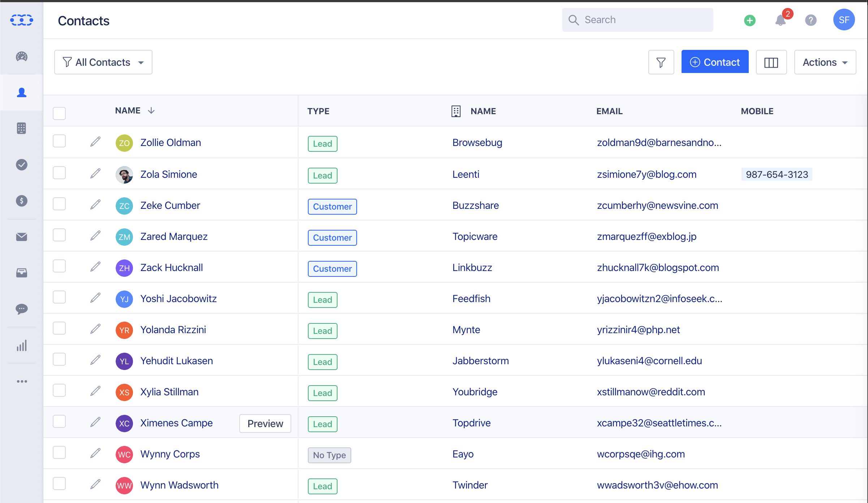
Task: Open filters using the funnel icon
Action: tap(661, 62)
